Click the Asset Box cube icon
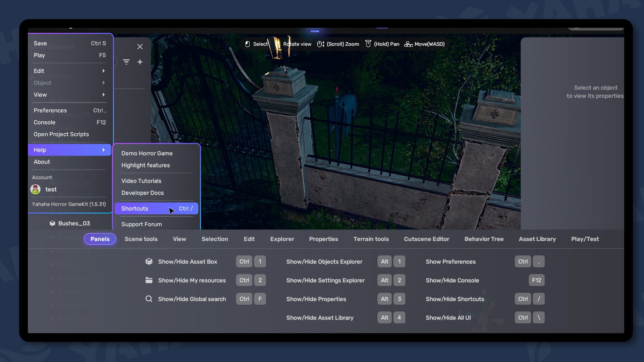This screenshot has width=644, height=362. click(149, 261)
